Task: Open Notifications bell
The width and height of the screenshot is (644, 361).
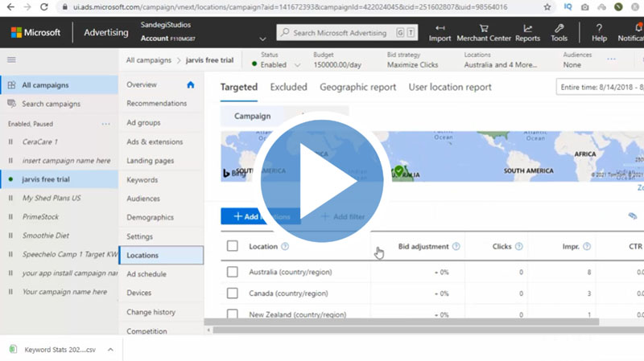Action: (633, 33)
